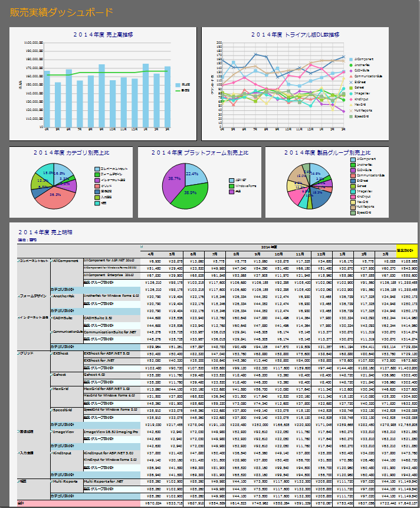Collapse the CADHSuite product group in the table
The width and height of the screenshot is (420, 508).
coord(51,318)
